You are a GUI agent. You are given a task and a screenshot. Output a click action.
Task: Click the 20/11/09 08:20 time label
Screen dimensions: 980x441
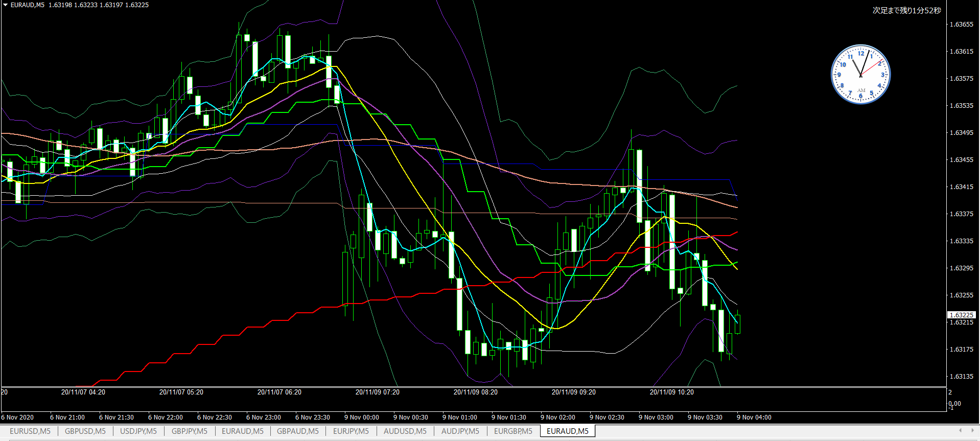(x=475, y=392)
